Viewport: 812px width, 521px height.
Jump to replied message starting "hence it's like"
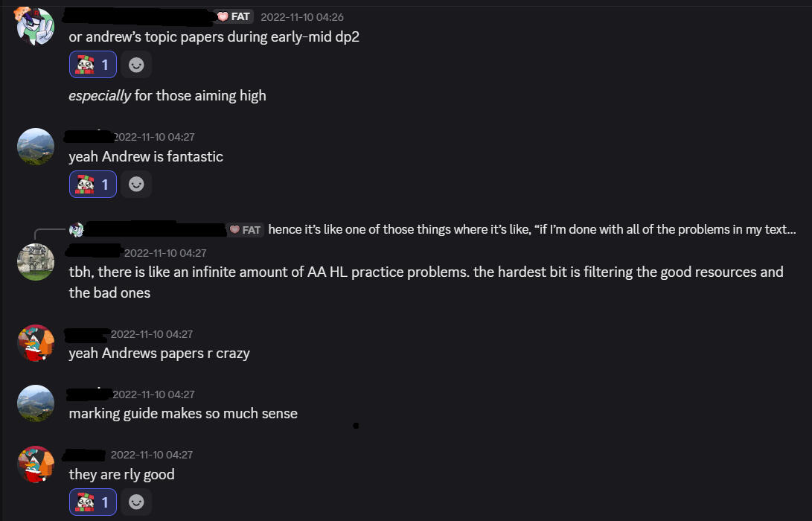coord(531,229)
